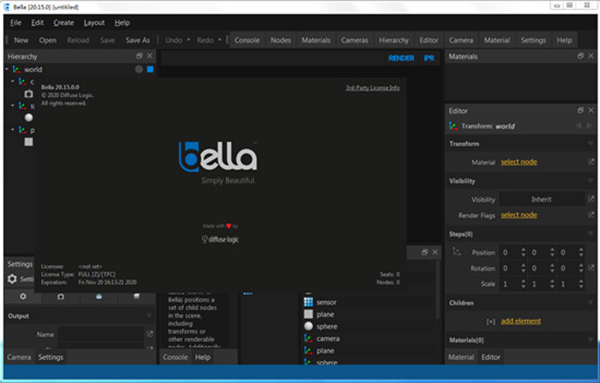Screen dimensions: 600x383
Task: Switch to the Camera bottom tab
Action: 19,357
